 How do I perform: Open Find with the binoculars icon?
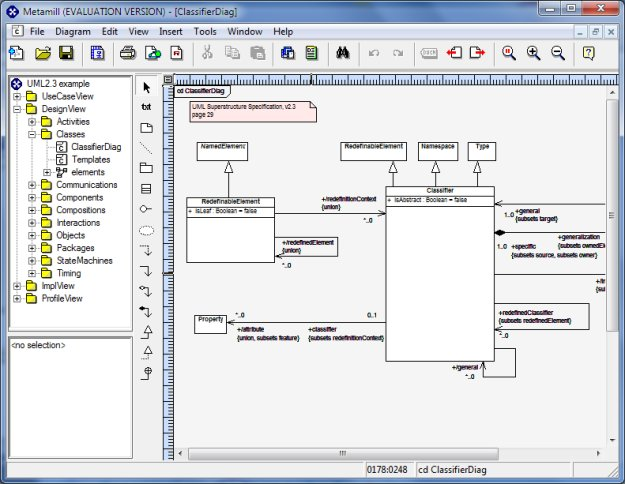(x=342, y=53)
